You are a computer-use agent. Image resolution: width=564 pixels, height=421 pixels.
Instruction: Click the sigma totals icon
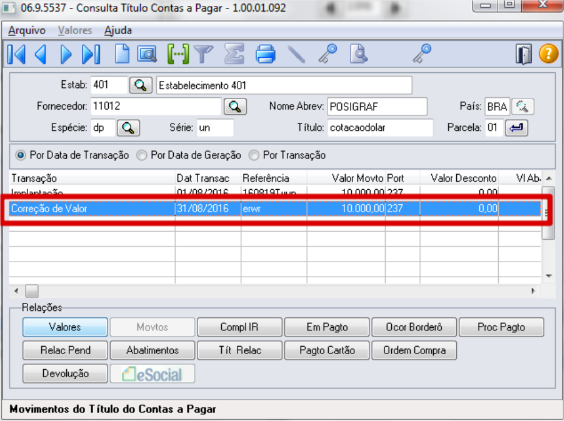[x=234, y=54]
